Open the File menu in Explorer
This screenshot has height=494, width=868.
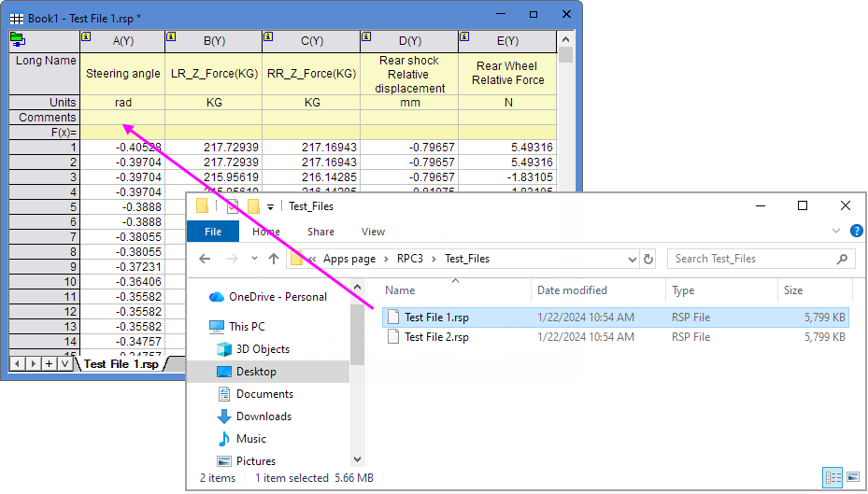213,232
